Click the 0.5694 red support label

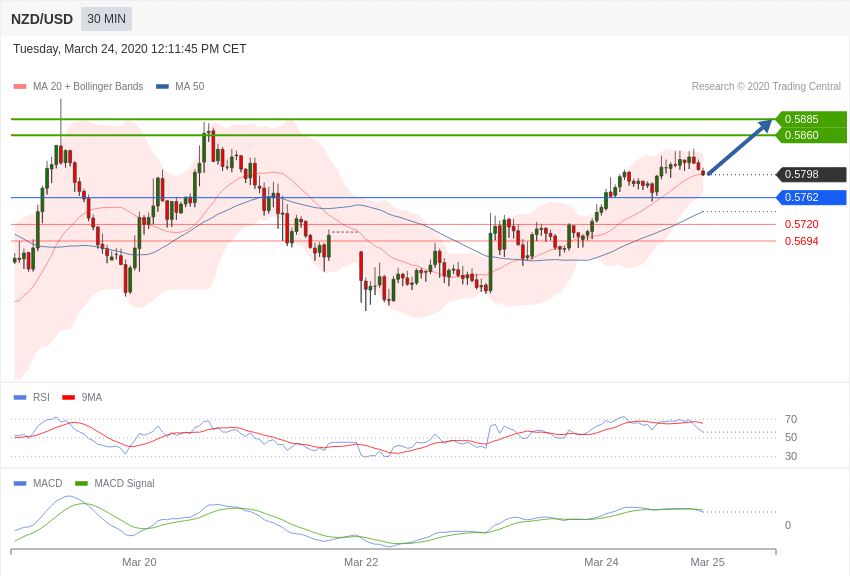[801, 241]
